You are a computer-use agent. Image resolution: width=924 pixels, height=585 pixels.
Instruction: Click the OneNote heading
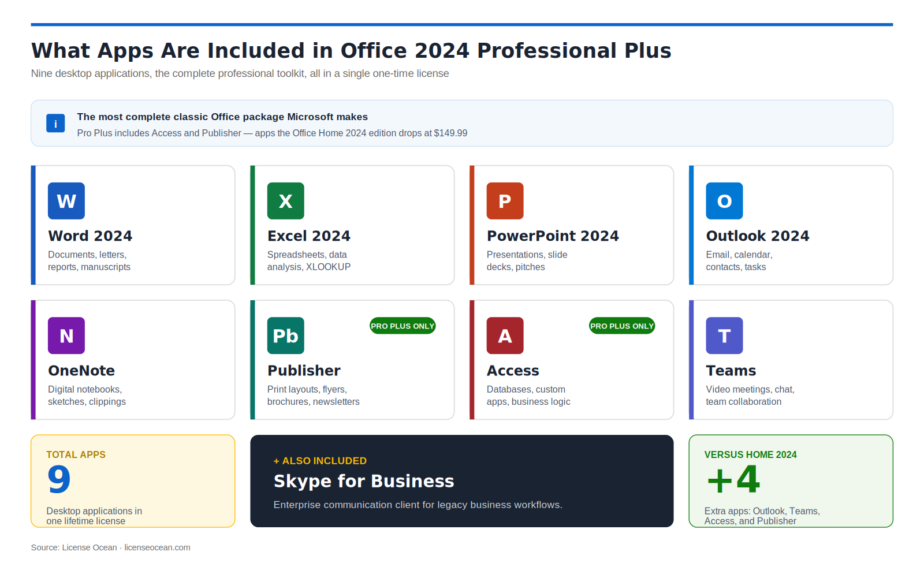click(x=81, y=371)
